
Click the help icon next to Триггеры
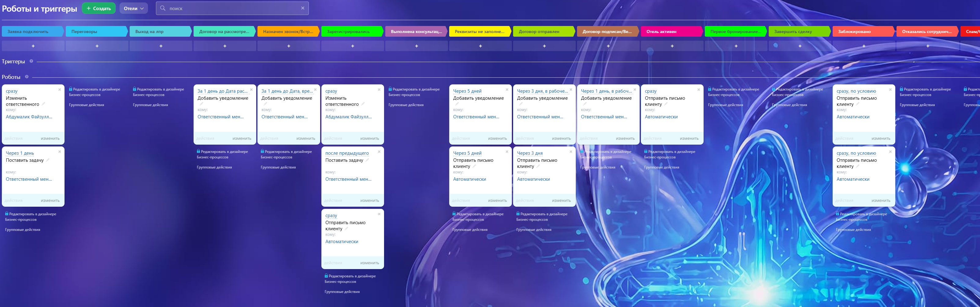[x=31, y=61]
